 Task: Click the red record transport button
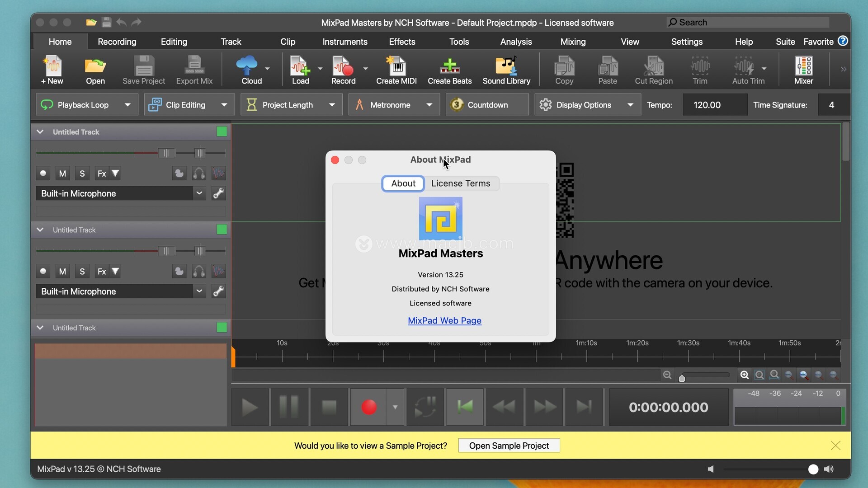pyautogui.click(x=369, y=407)
